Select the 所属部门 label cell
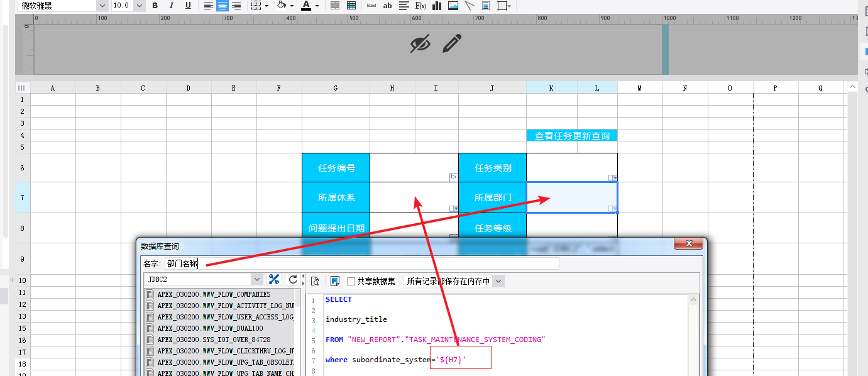 [x=492, y=197]
